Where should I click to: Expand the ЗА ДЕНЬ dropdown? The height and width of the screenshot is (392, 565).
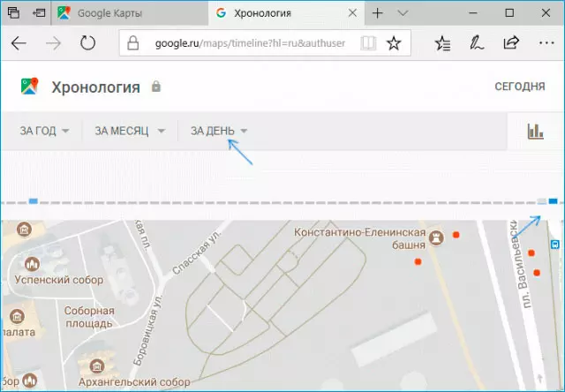click(219, 132)
